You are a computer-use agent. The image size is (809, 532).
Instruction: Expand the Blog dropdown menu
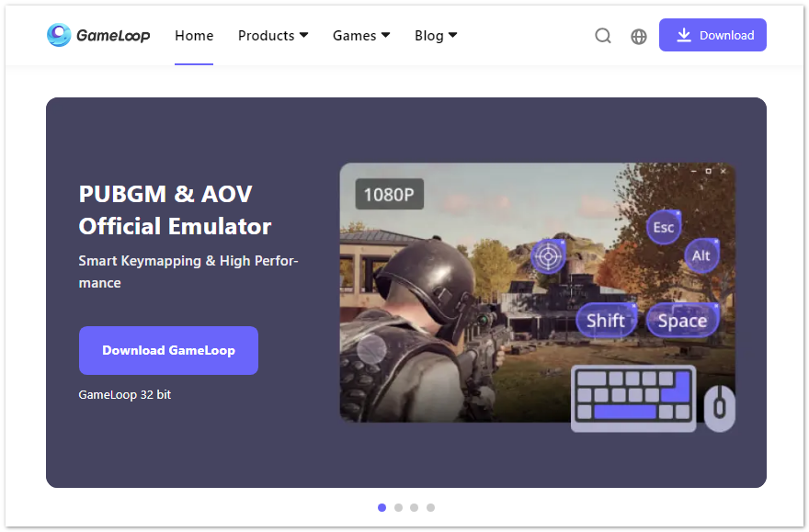coord(436,36)
